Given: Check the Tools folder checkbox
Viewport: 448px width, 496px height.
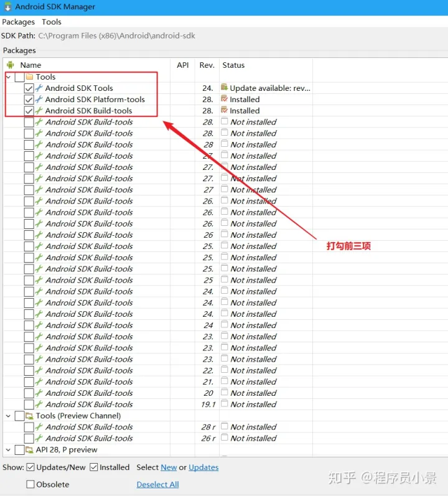Looking at the screenshot, I should coord(20,77).
